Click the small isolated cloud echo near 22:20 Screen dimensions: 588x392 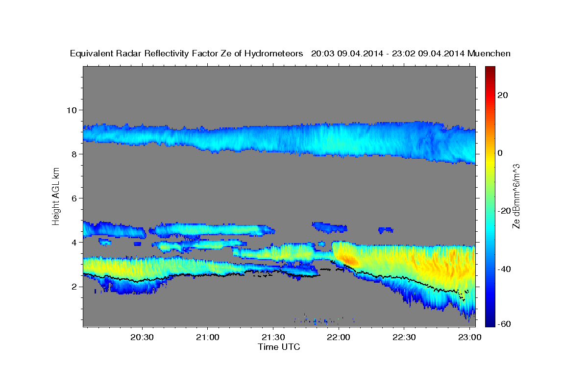click(386, 230)
